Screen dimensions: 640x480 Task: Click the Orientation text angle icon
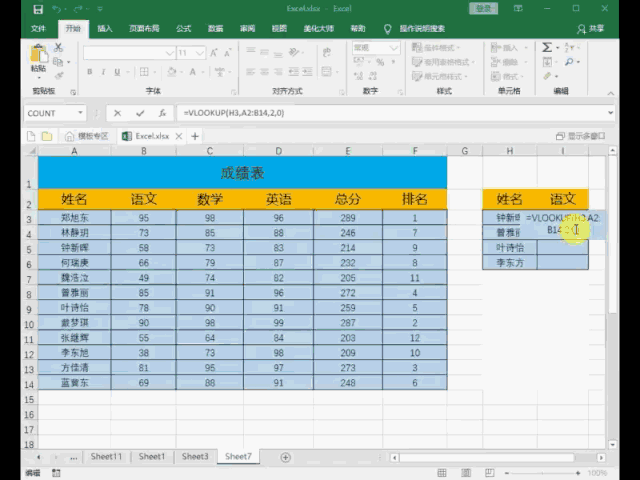(293, 52)
